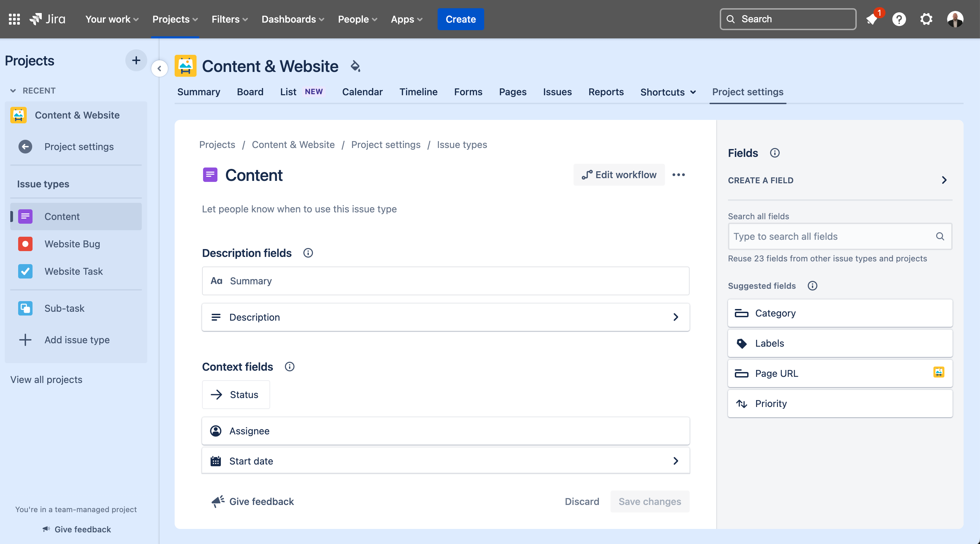Expand the Description field options

[676, 317]
